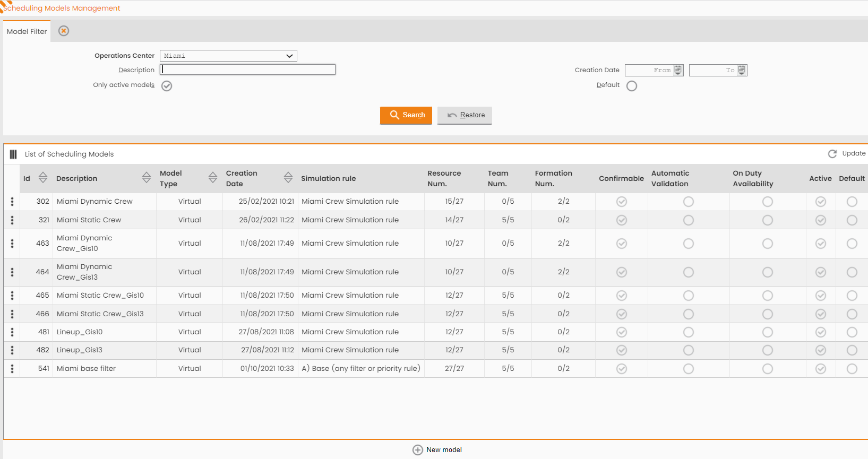
Task: Click the Update link
Action: point(854,153)
